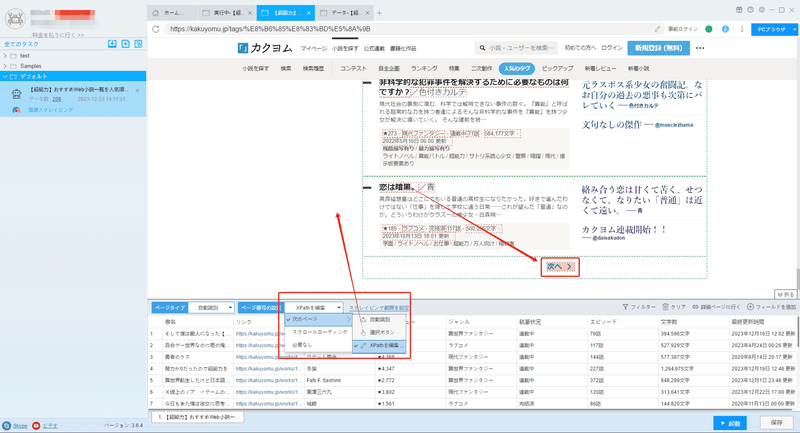Click the スクレイピング範囲を設定 link
The width and height of the screenshot is (800, 433).
379,308
